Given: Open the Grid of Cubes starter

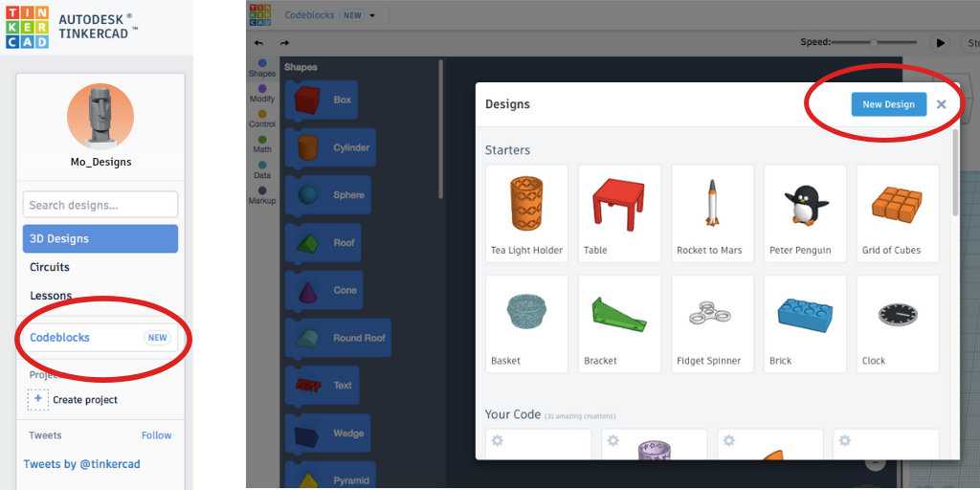Looking at the screenshot, I should click(898, 213).
